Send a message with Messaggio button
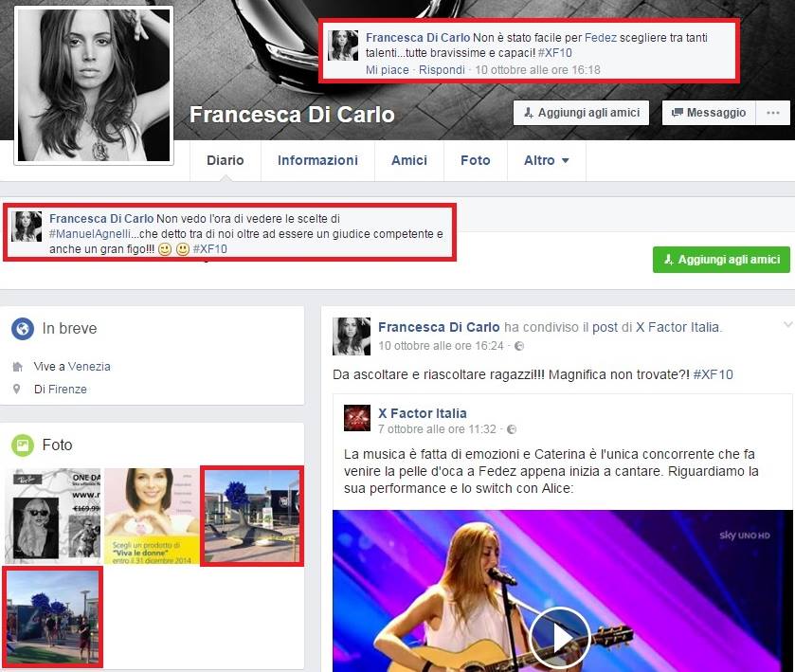The height and width of the screenshot is (672, 795). click(x=709, y=113)
